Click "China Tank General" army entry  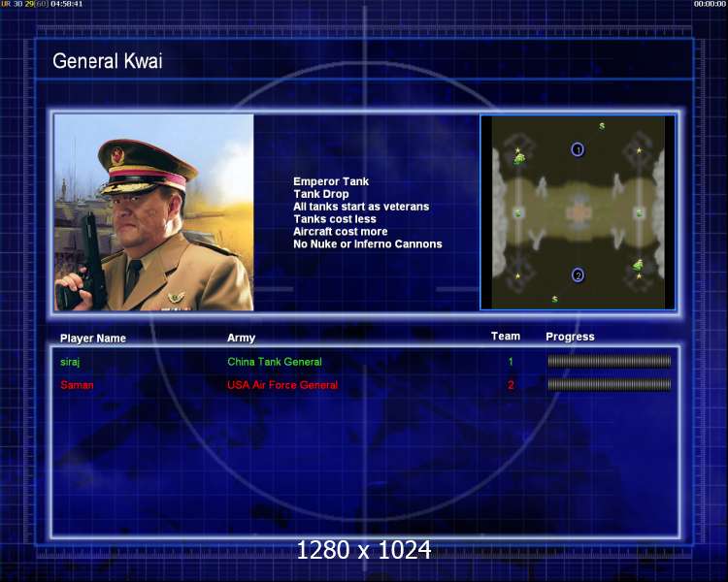(275, 362)
